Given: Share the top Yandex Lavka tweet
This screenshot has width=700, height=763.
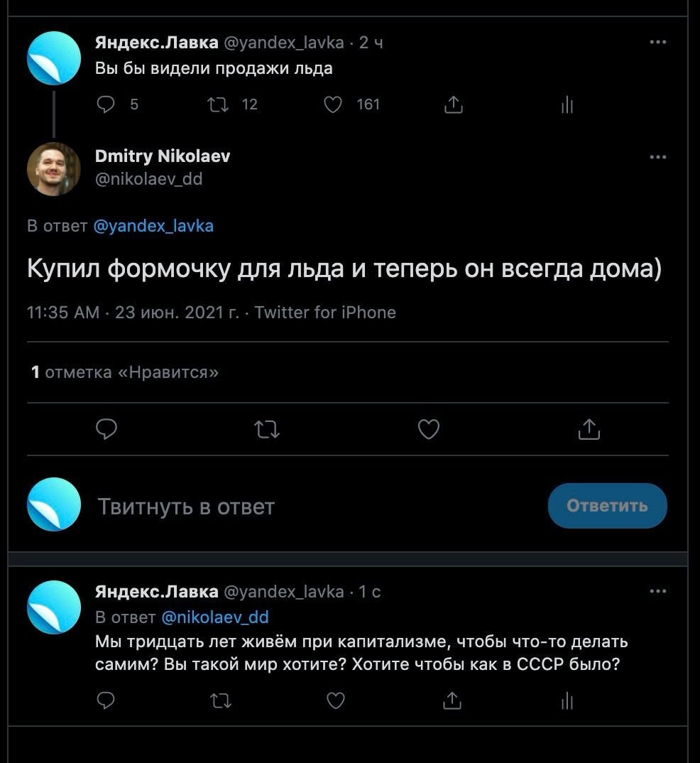Looking at the screenshot, I should pos(453,105).
